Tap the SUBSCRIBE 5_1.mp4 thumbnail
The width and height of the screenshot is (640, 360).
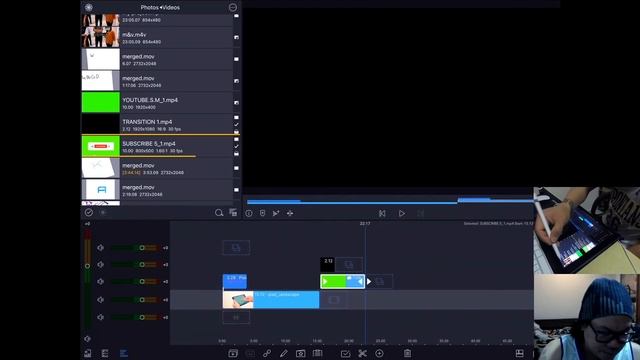pos(101,146)
